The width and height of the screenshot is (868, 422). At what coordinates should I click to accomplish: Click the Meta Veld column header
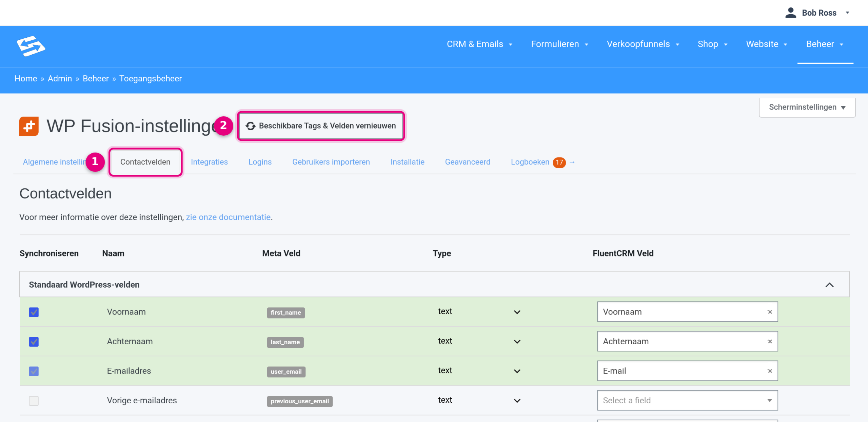click(x=281, y=254)
